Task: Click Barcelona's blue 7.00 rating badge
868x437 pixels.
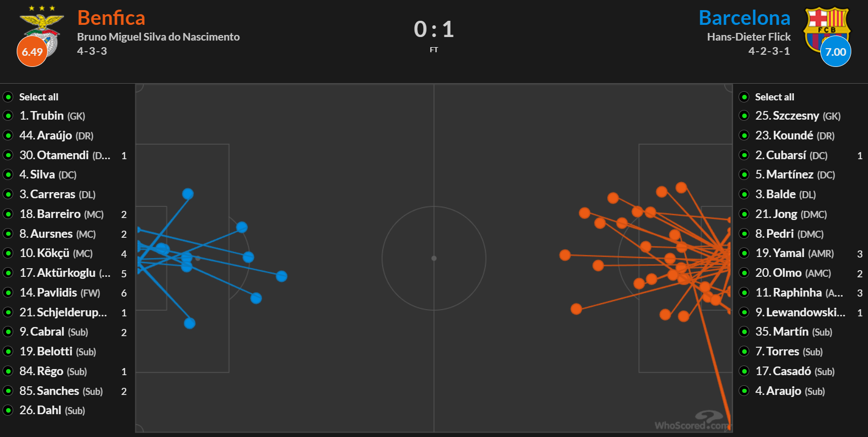Action: 836,52
